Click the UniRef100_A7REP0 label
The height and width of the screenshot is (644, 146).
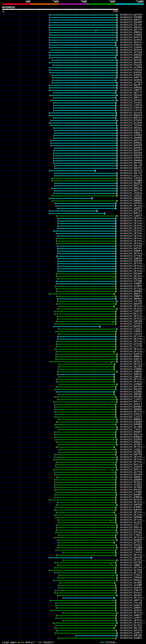131,331
